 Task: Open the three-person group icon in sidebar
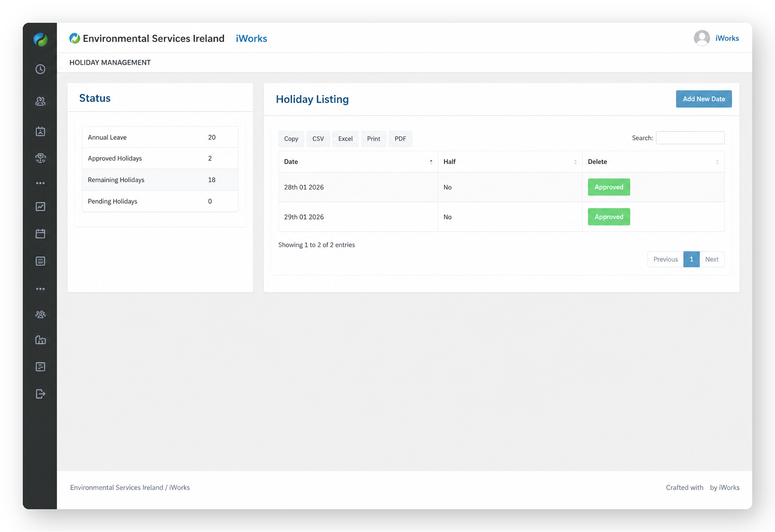click(40, 314)
